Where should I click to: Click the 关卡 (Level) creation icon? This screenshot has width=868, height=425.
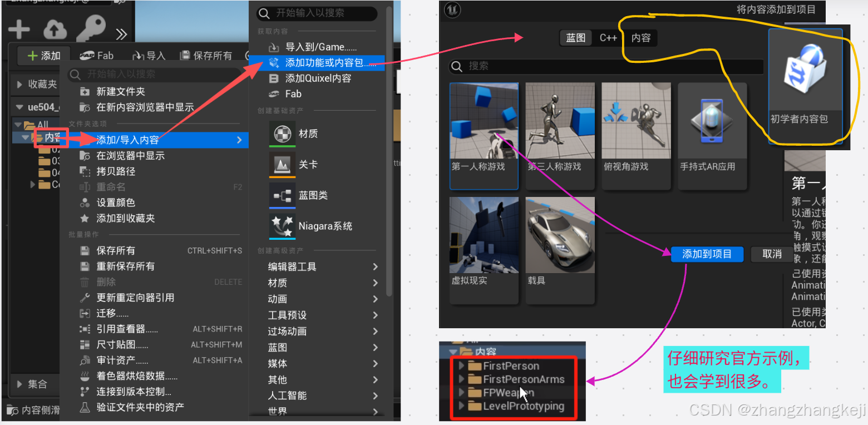pyautogui.click(x=282, y=164)
